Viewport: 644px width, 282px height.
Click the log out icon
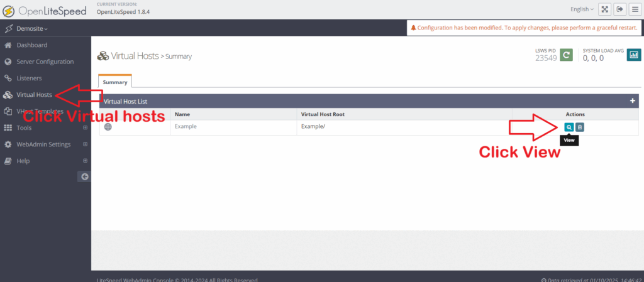[x=619, y=9]
